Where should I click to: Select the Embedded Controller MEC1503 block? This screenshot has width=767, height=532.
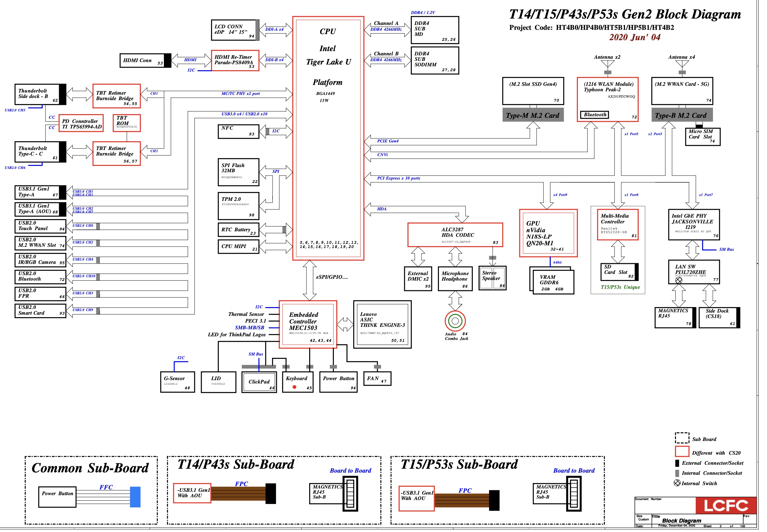(x=308, y=324)
